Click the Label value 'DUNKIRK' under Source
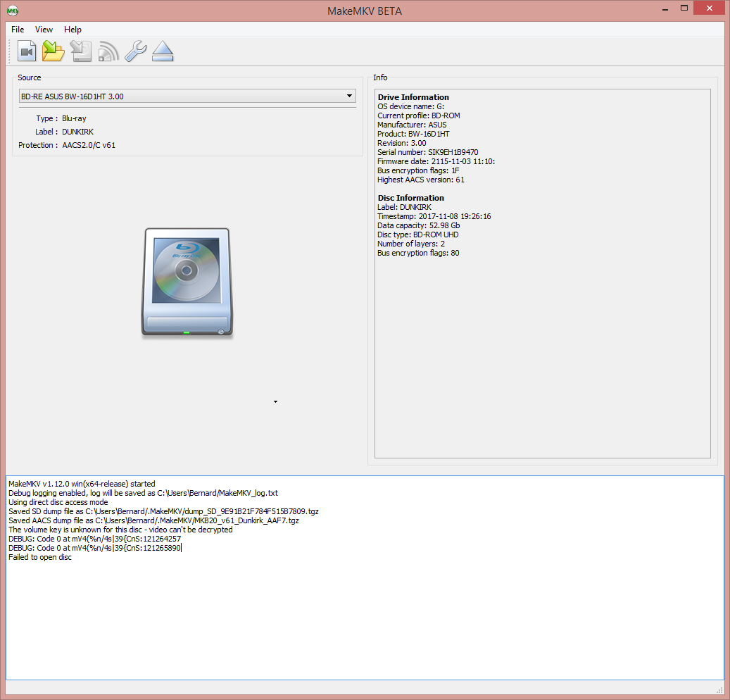 tap(77, 132)
